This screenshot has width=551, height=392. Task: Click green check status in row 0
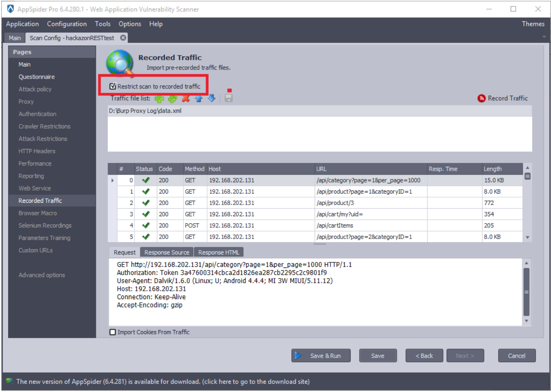pyautogui.click(x=146, y=180)
